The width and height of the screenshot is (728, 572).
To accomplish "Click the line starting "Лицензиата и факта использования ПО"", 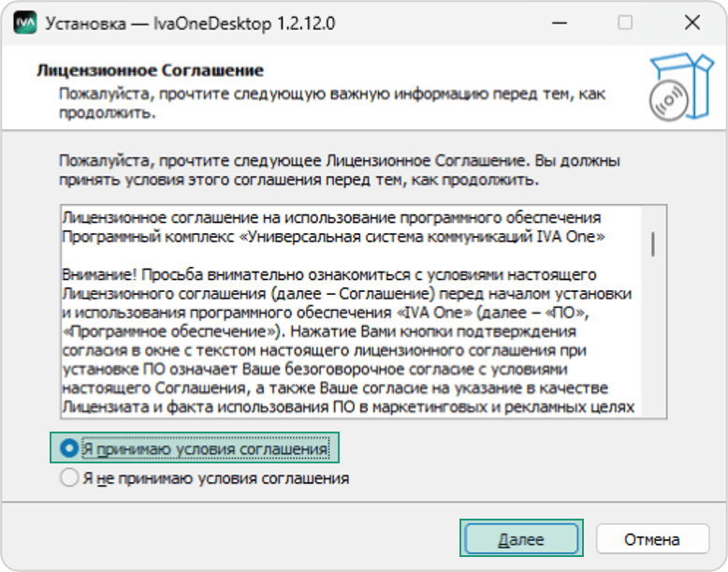I will coord(348,407).
